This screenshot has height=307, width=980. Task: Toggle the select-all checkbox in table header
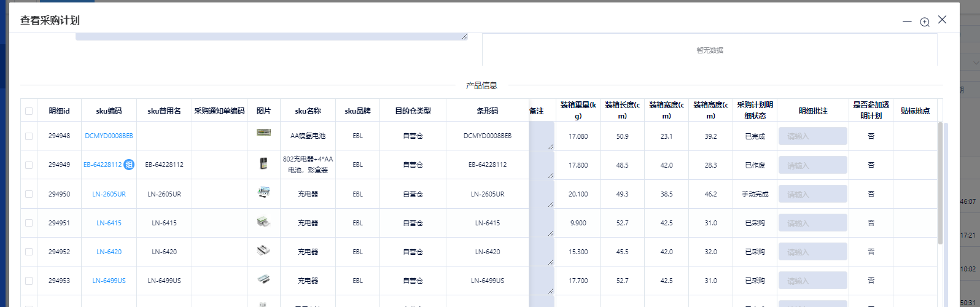pyautogui.click(x=29, y=111)
